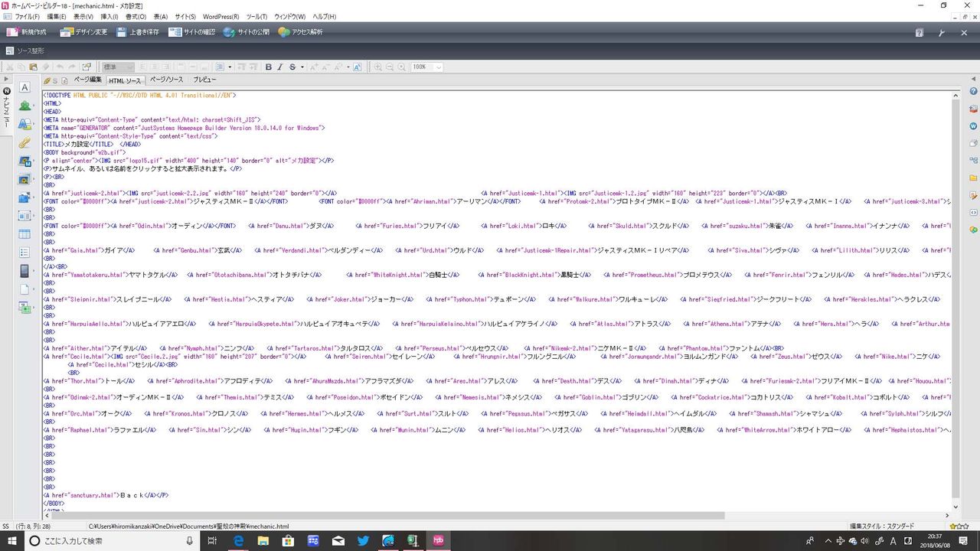Click the decorated text A tool
This screenshot has width=980, height=551.
24,124
